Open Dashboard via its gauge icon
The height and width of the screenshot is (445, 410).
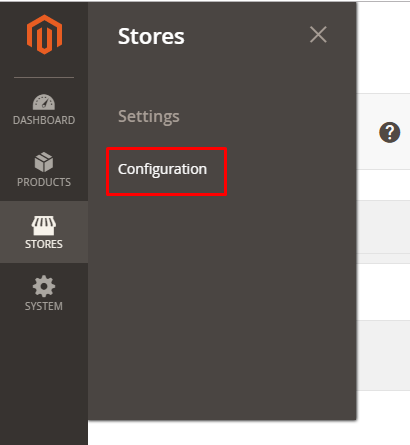[x=44, y=102]
